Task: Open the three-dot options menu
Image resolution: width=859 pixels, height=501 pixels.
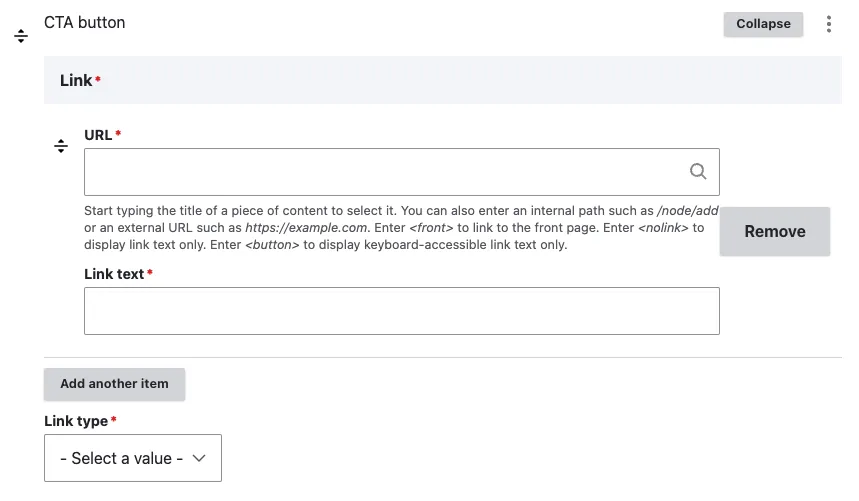Action: (828, 24)
